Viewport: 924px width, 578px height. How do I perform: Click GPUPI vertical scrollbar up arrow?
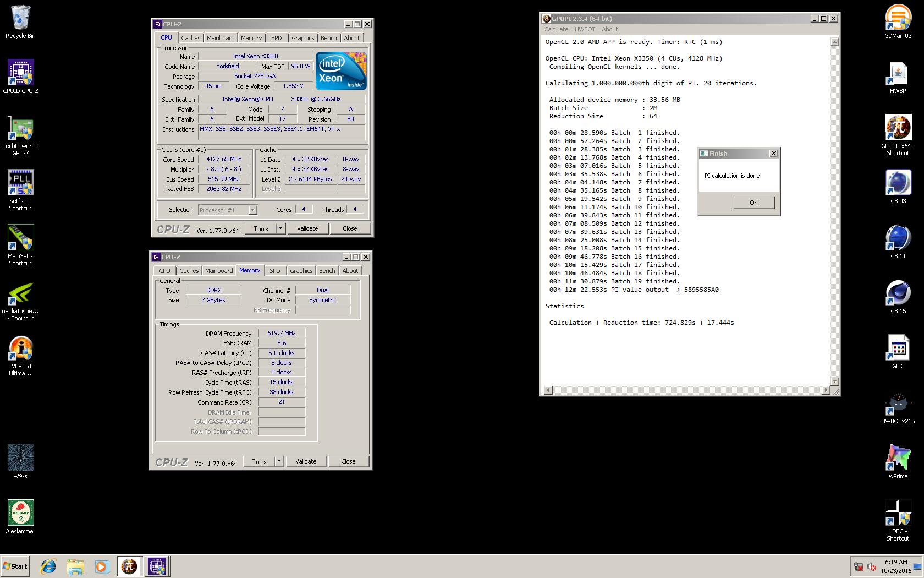834,42
